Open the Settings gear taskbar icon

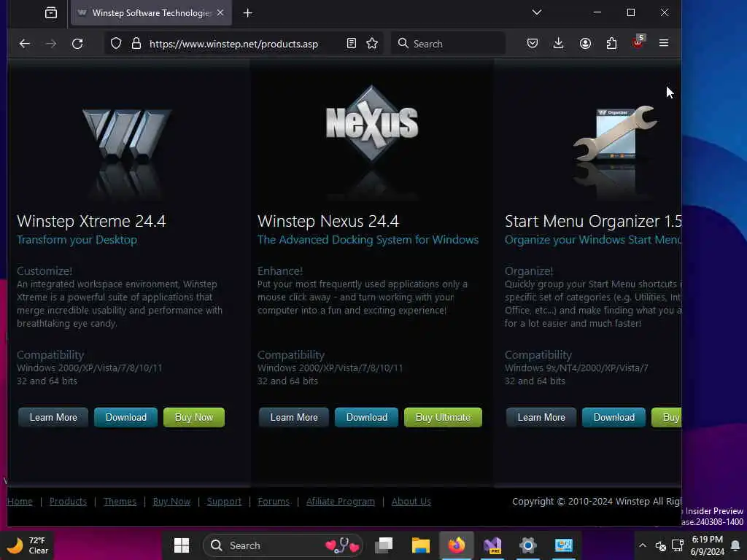click(528, 545)
